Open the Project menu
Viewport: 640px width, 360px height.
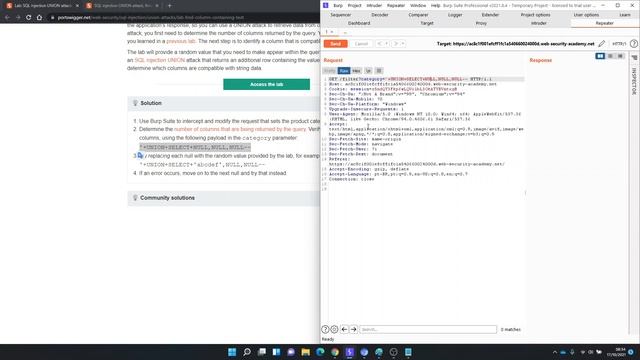tap(354, 6)
